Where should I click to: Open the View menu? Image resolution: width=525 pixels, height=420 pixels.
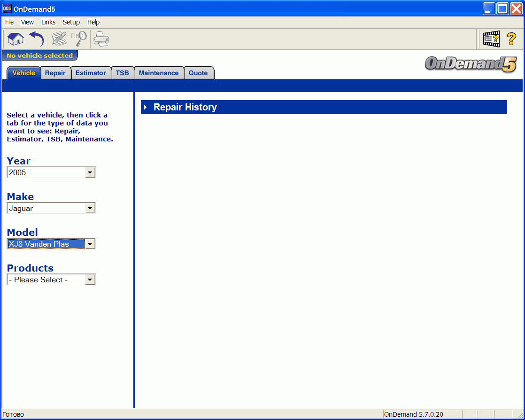27,22
